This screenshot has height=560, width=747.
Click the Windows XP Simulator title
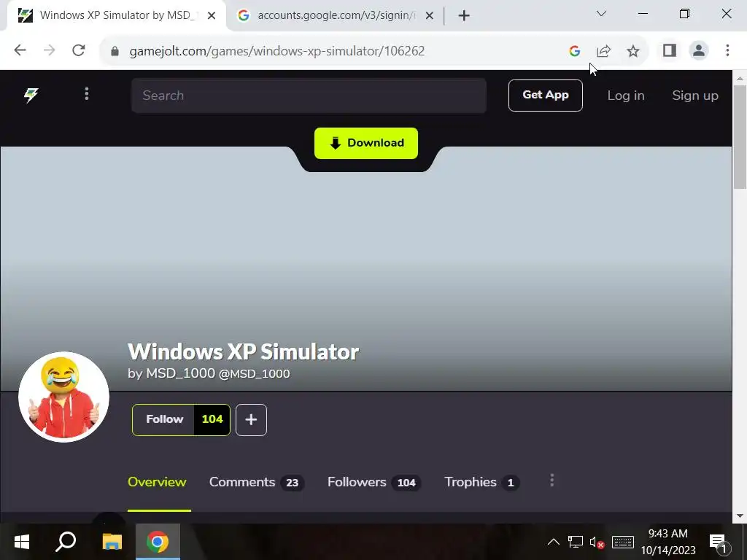(243, 352)
